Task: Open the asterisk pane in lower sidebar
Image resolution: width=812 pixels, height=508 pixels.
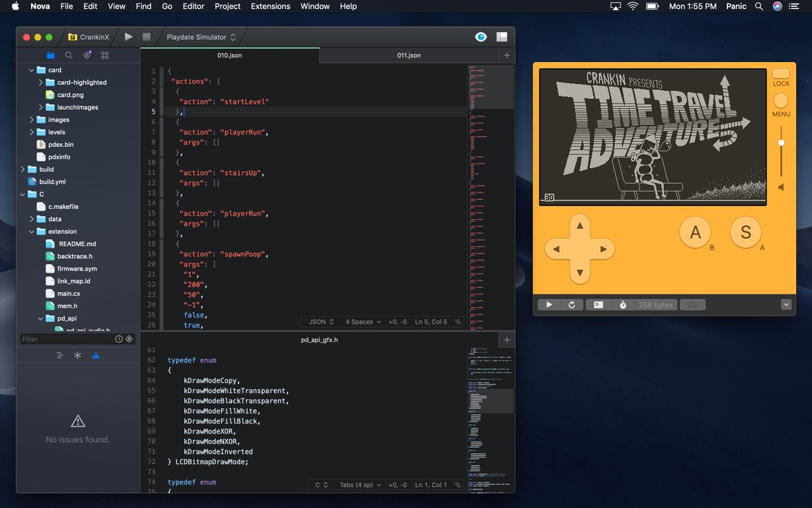Action: point(78,355)
